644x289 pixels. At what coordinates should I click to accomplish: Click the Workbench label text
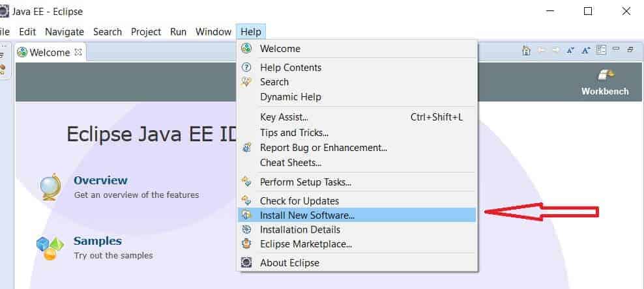605,91
